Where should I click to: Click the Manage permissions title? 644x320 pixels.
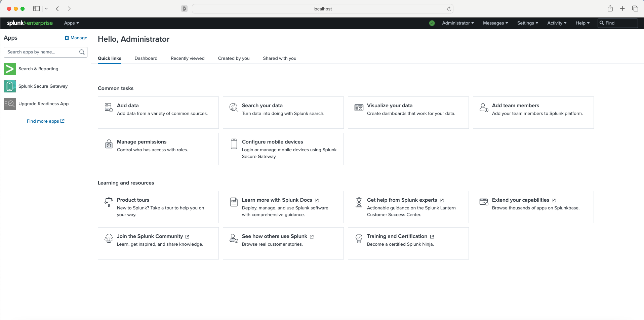click(x=142, y=142)
